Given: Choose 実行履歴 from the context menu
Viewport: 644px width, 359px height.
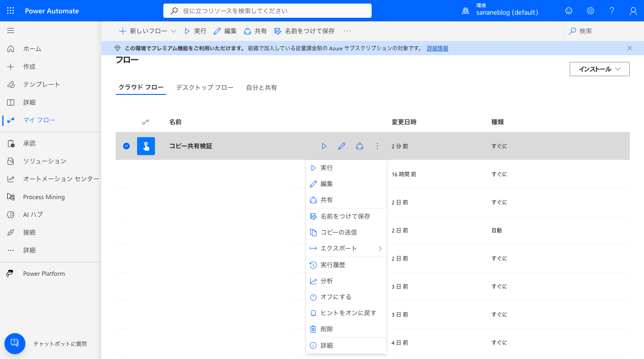Looking at the screenshot, I should tap(346, 265).
